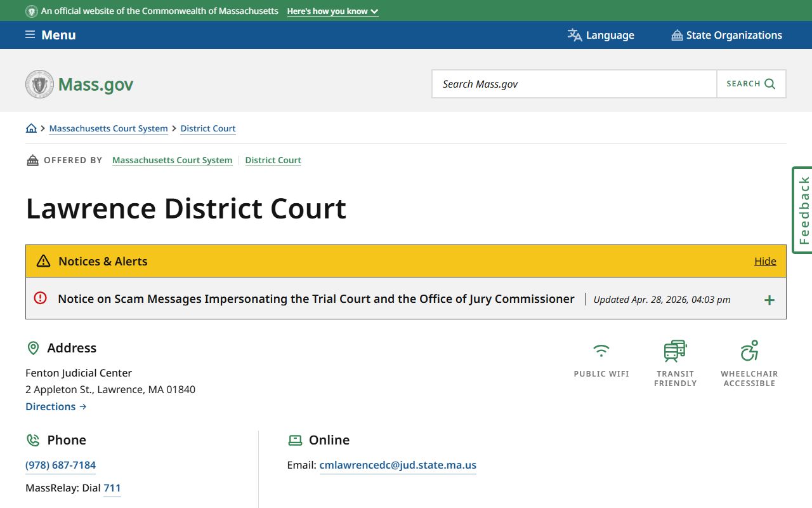Click the warning triangle in Notices header

(x=43, y=261)
